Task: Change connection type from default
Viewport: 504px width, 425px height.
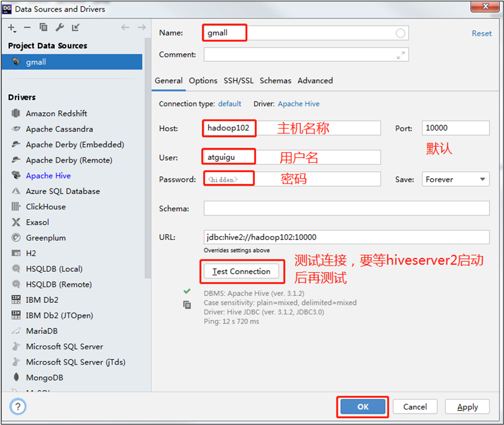Action: [x=231, y=104]
